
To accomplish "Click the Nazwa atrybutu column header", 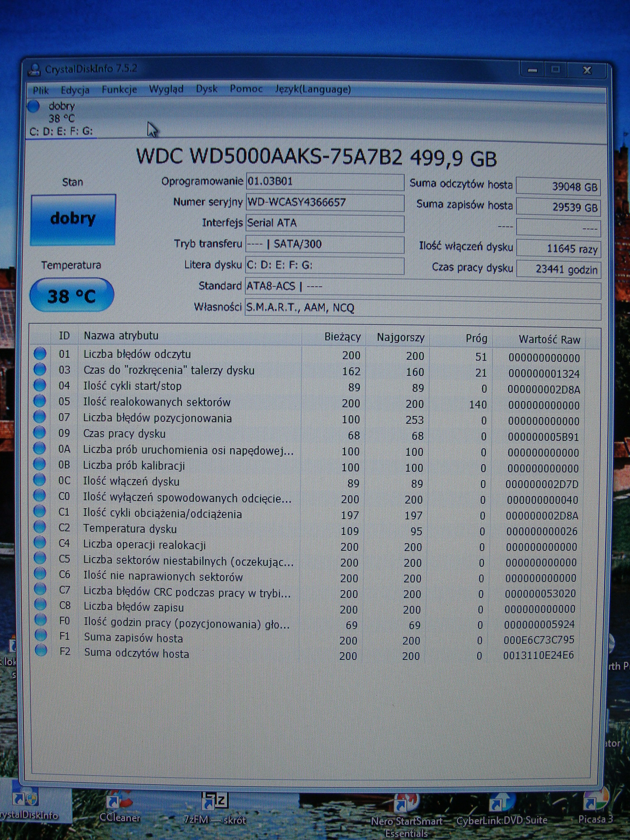I will (121, 336).
